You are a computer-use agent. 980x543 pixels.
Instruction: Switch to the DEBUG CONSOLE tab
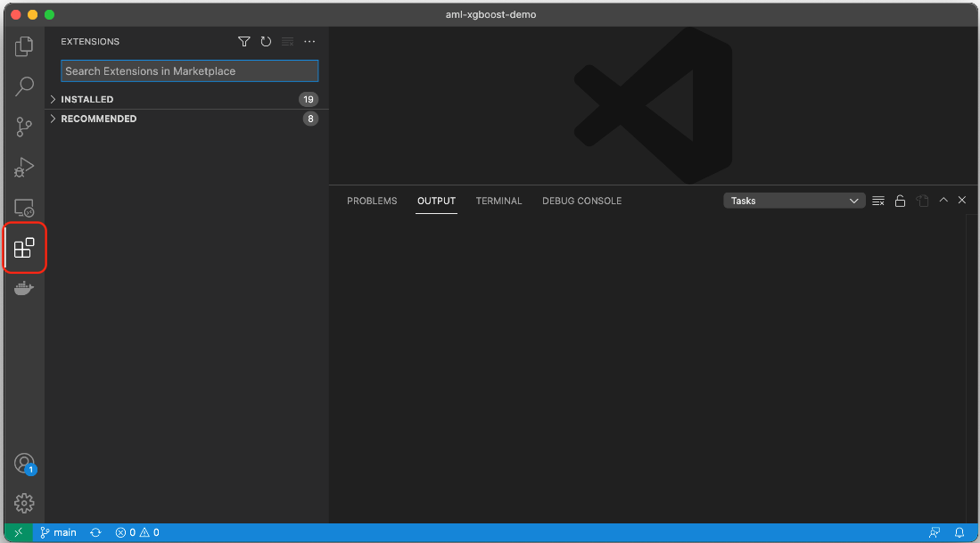[582, 201]
